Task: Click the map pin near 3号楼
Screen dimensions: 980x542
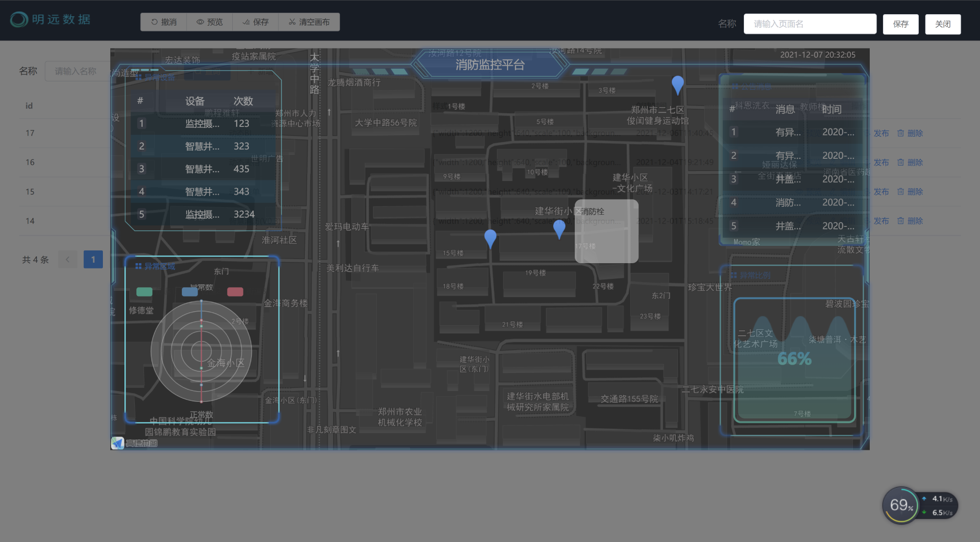Action: (x=678, y=85)
